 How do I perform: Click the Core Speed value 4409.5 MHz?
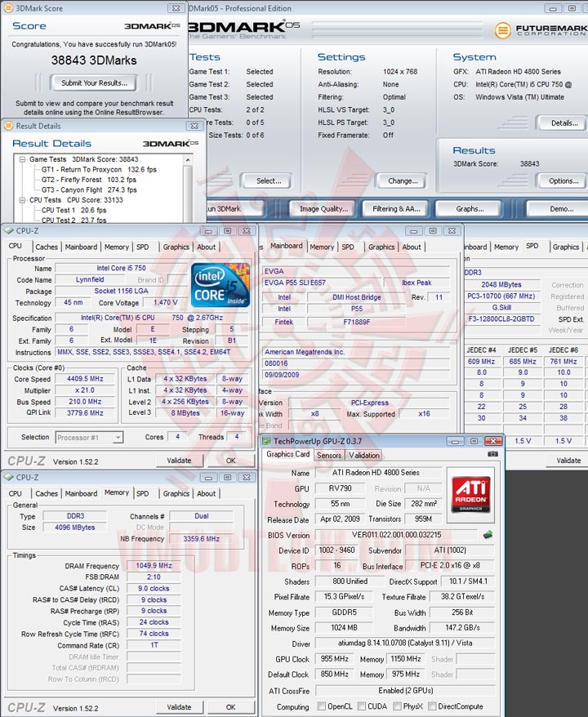click(x=85, y=379)
